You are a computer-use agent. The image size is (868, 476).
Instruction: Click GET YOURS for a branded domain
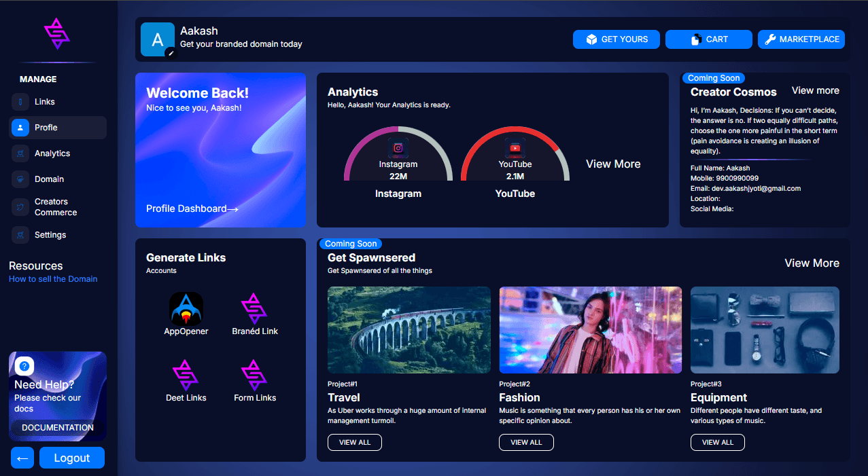click(x=616, y=39)
